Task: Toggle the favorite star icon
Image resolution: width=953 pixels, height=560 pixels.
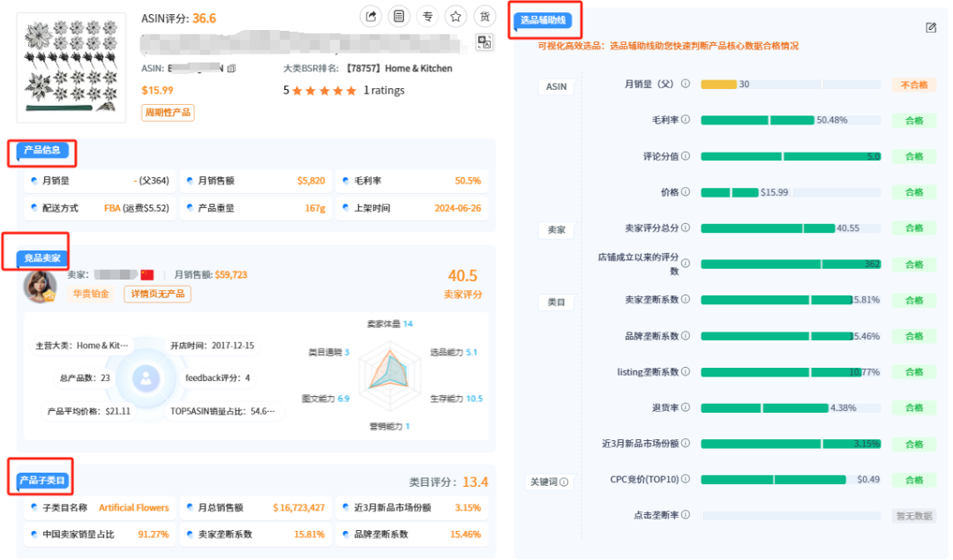Action: tap(455, 16)
